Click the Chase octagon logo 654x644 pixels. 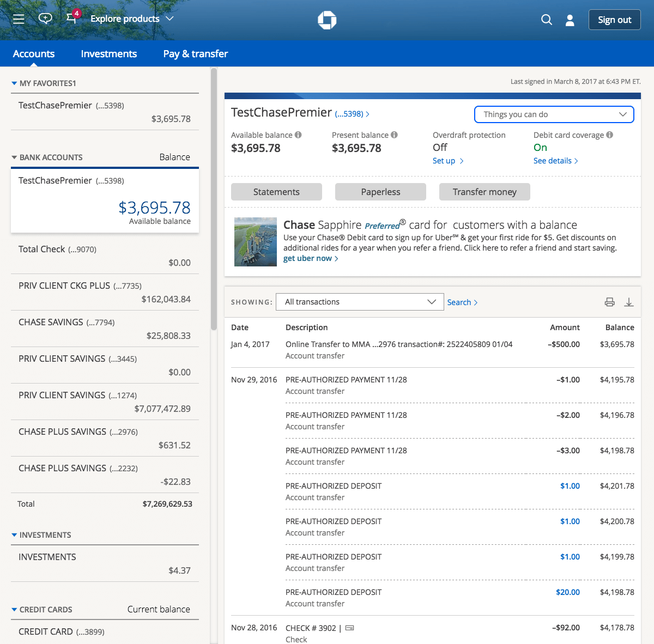coord(327,20)
